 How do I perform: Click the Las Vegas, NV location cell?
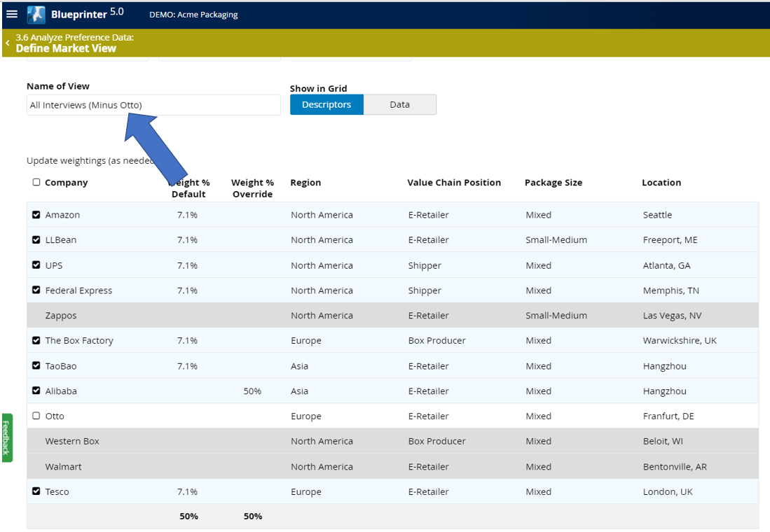click(673, 316)
